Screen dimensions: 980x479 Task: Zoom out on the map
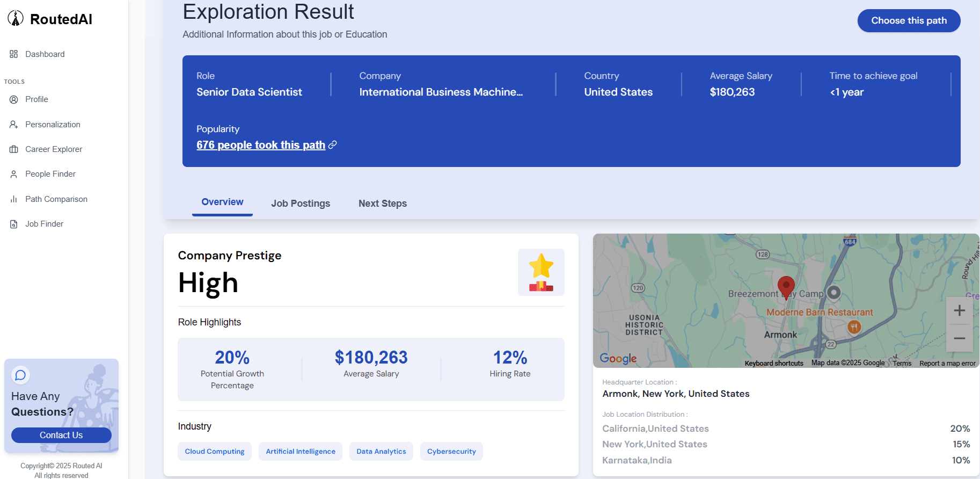(960, 338)
